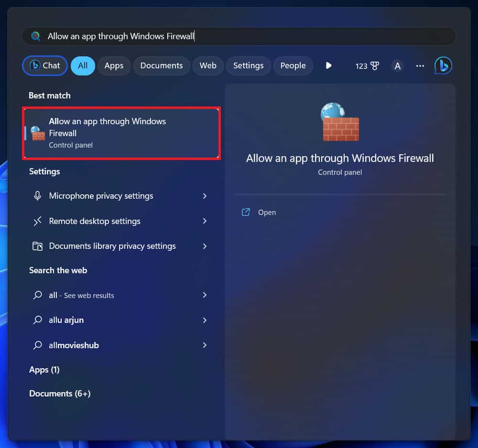The height and width of the screenshot is (448, 478).
Task: Open the Bing Chat filter
Action: coord(45,65)
